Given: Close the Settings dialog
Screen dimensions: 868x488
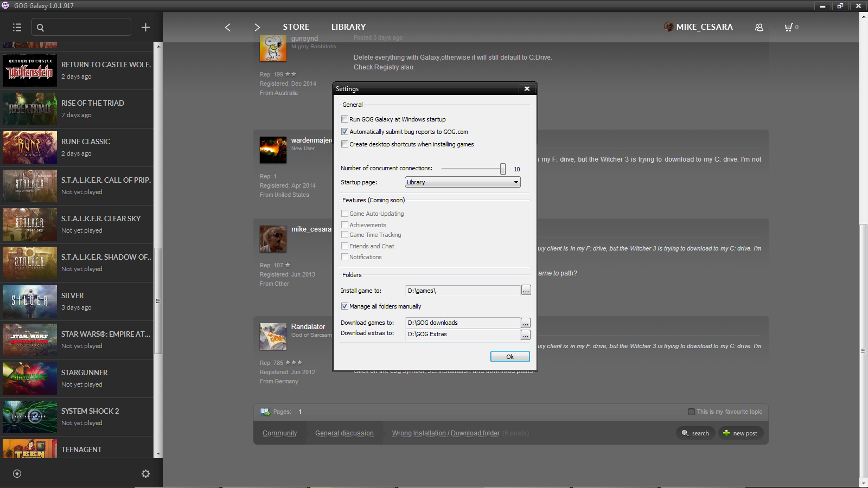Looking at the screenshot, I should click(x=526, y=88).
